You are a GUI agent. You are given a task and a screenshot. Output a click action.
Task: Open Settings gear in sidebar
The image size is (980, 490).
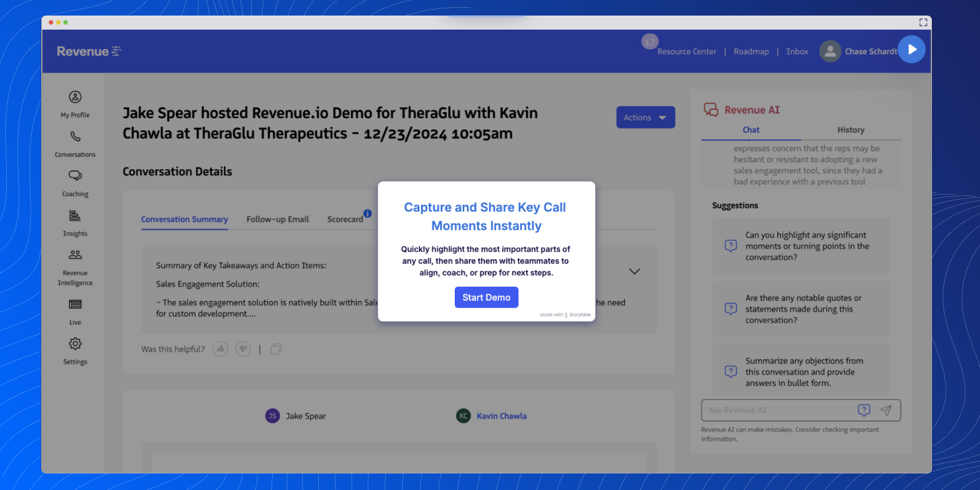(75, 344)
